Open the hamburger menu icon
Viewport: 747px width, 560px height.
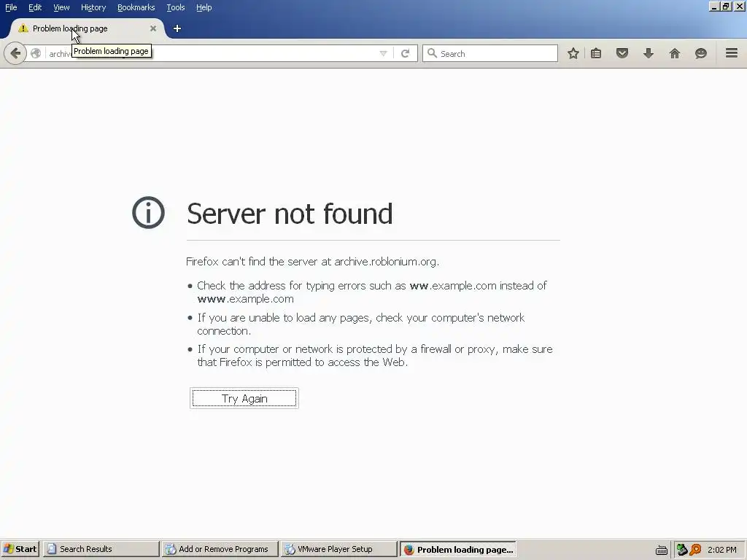pyautogui.click(x=732, y=53)
